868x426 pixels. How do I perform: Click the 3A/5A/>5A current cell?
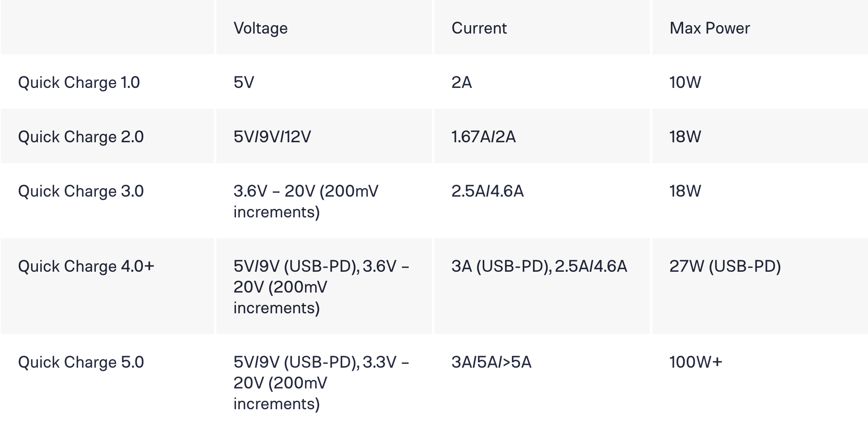tap(491, 362)
